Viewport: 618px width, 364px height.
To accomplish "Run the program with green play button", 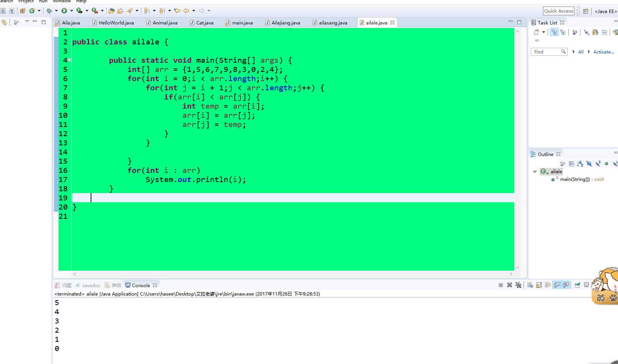I will tap(64, 11).
